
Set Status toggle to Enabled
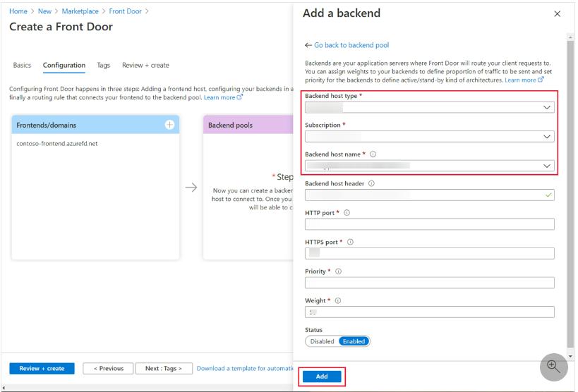tap(354, 341)
